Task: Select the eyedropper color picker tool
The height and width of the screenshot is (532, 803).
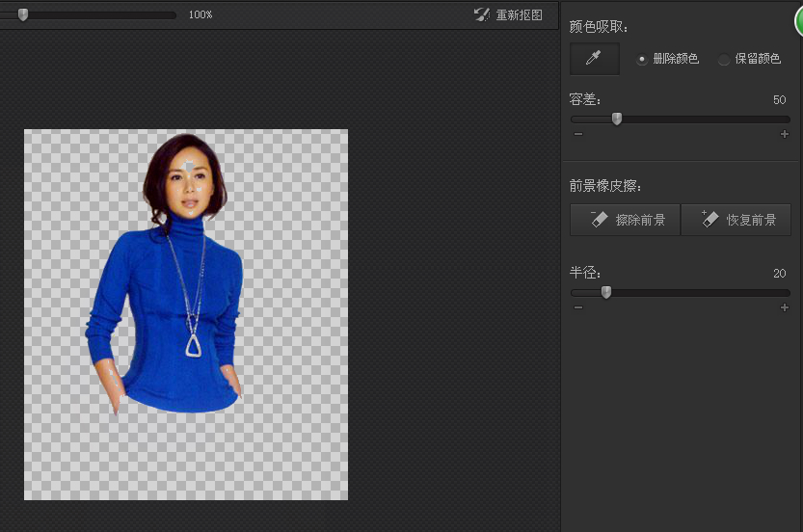Action: [594, 59]
